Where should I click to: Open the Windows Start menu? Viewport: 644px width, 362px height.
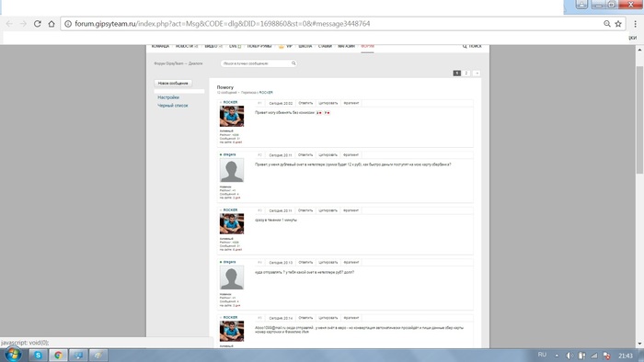13,355
